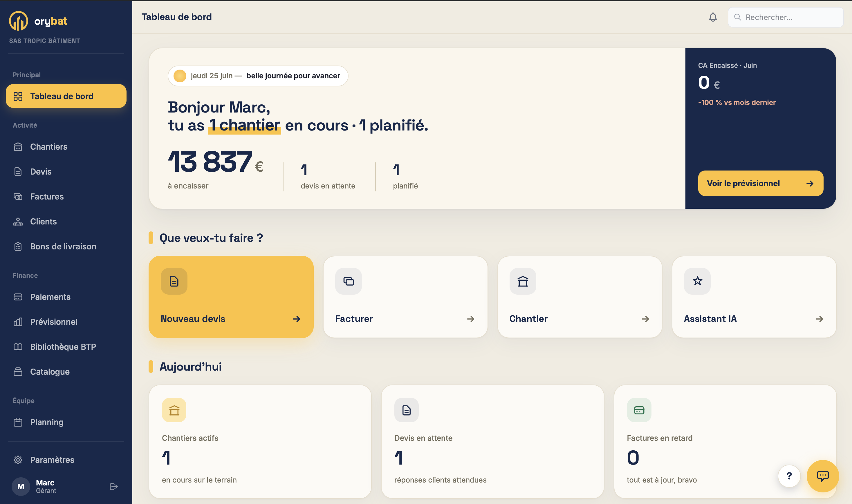Go to Chantiers in sidebar
Viewport: 852px width, 504px height.
tap(66, 147)
